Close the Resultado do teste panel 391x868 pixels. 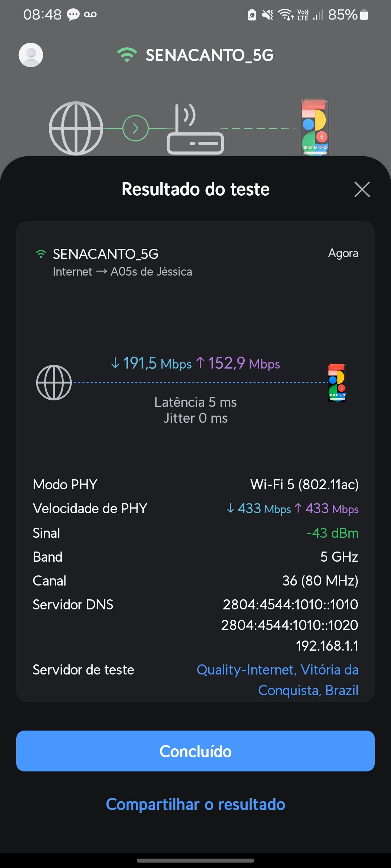[362, 189]
